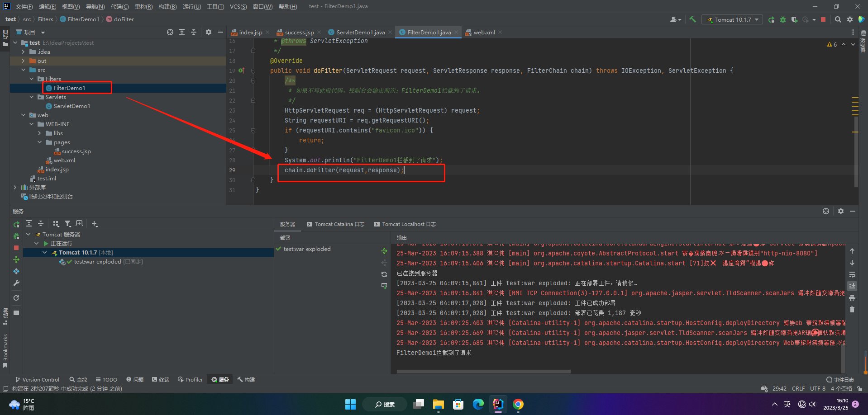
Task: Click CRLF line separator in status bar
Action: (798, 389)
